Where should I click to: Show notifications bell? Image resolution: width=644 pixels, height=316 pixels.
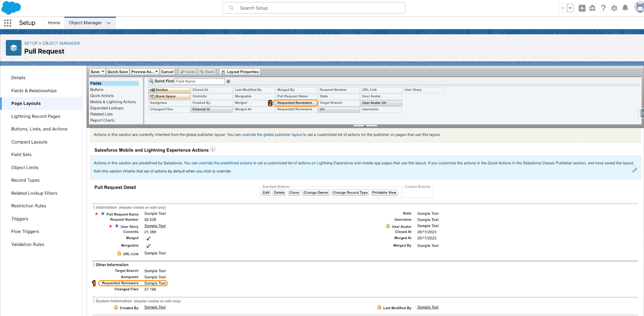click(625, 8)
